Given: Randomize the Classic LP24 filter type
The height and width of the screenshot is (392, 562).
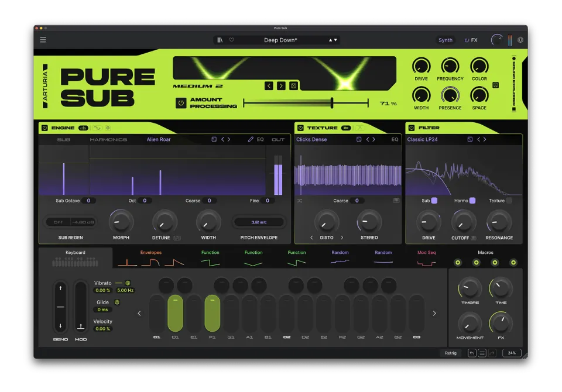Looking at the screenshot, I should point(470,139).
